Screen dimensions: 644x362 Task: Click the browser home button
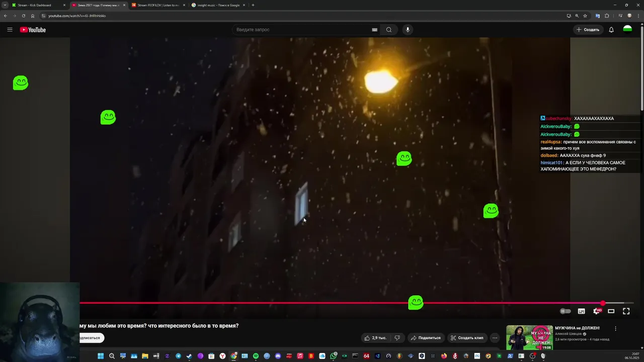pyautogui.click(x=33, y=16)
